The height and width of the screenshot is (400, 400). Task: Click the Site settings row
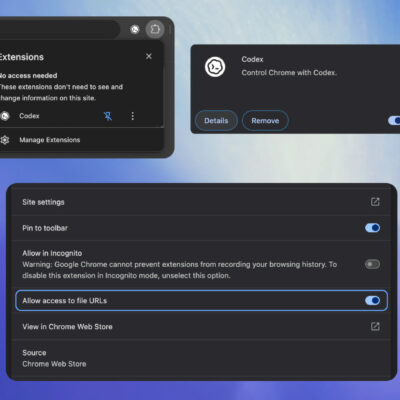point(201,202)
